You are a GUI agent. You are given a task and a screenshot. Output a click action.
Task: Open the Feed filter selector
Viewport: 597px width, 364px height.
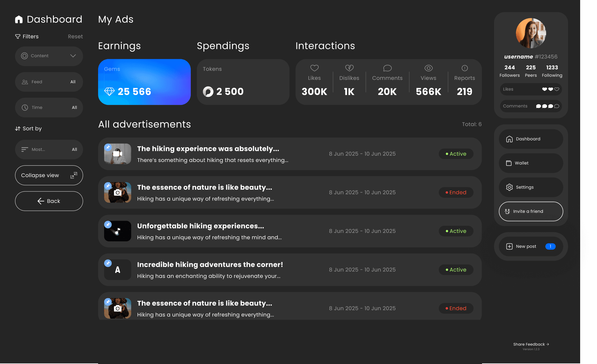point(49,82)
